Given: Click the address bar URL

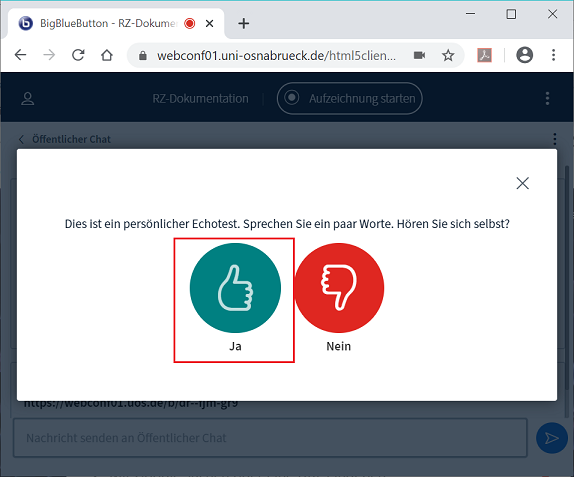Looking at the screenshot, I should [276, 56].
